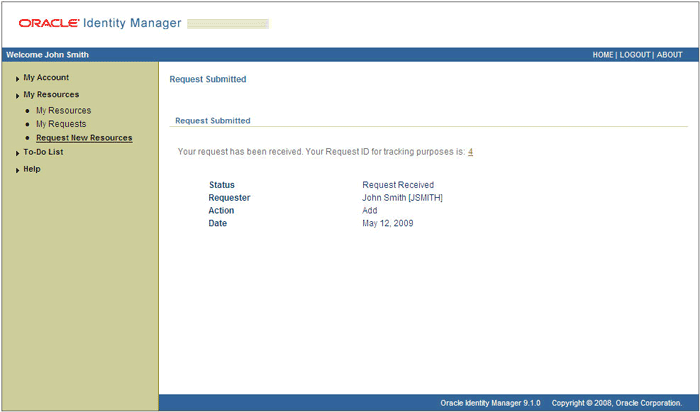Expand the My Account arrow
700x412 pixels.
coord(17,79)
